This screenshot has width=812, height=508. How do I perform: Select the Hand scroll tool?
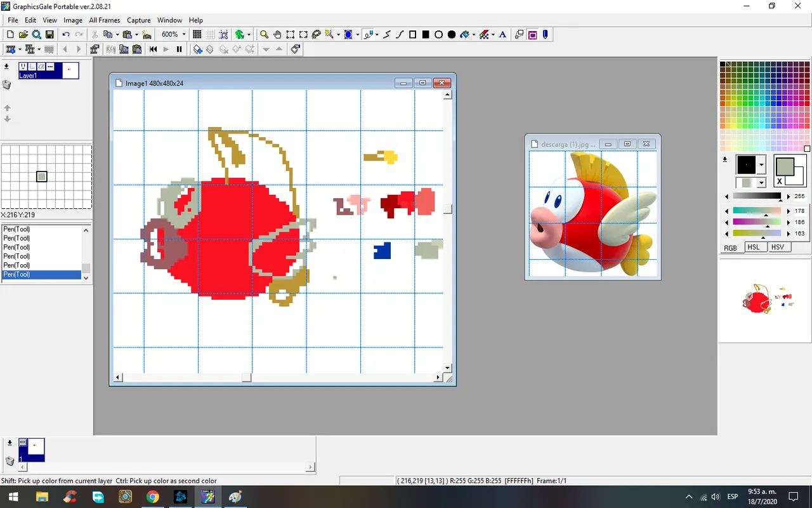pos(277,34)
